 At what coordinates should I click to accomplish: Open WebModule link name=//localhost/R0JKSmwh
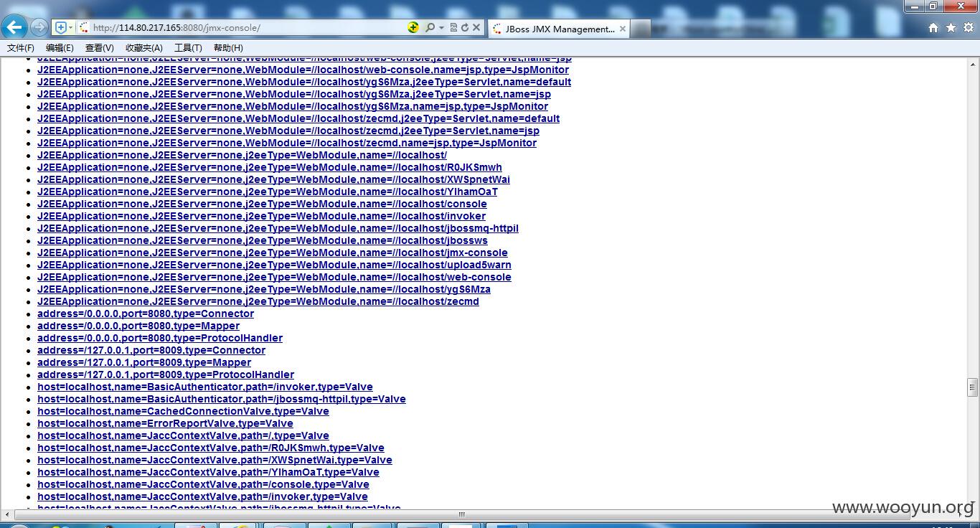270,167
